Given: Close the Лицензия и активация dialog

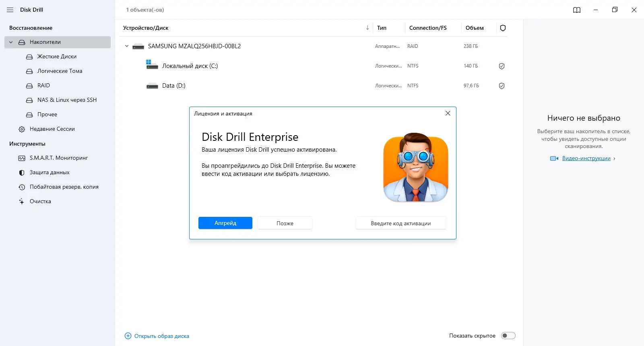Looking at the screenshot, I should click(448, 113).
